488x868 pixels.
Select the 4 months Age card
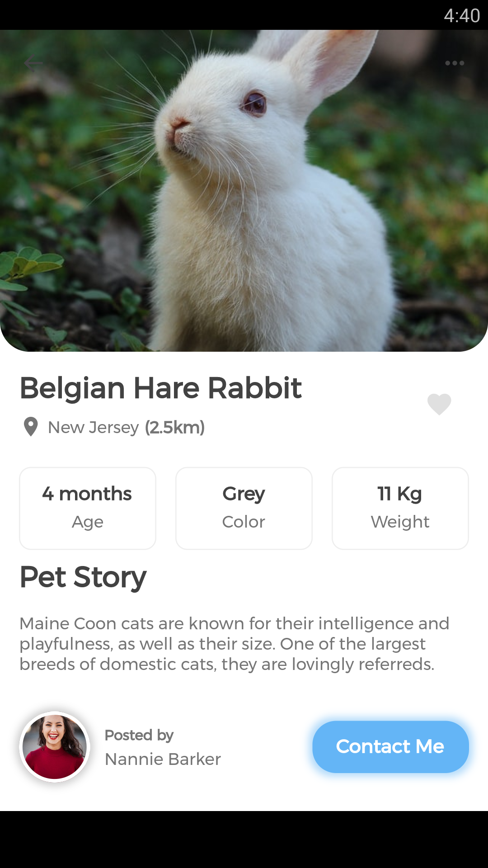pos(88,508)
